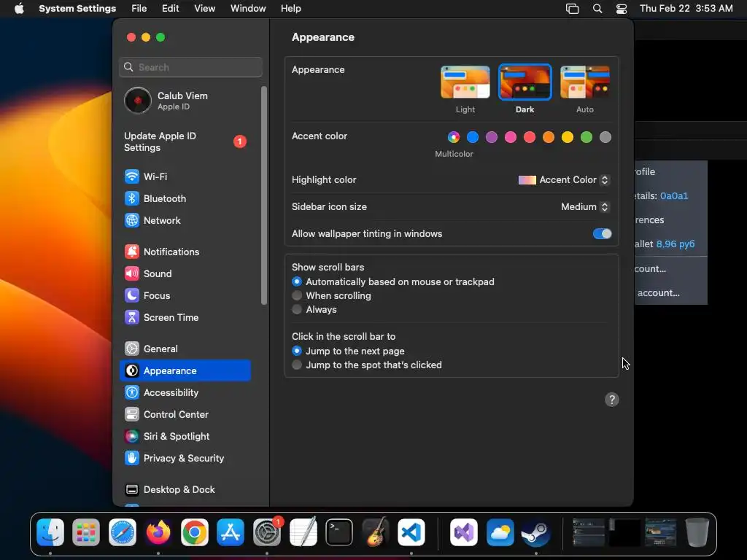Viewport: 747px width, 560px height.
Task: Open Terminal from the Dock
Action: (339, 532)
